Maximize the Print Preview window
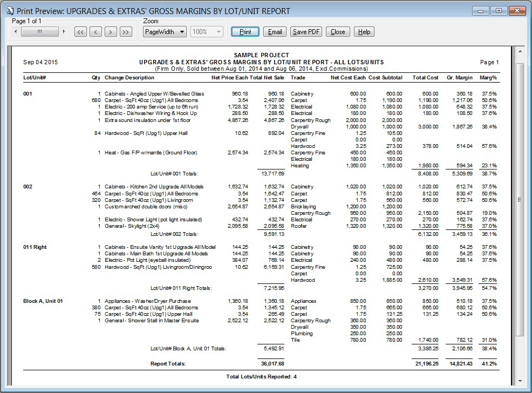This screenshot has height=393, width=532. pos(499,11)
